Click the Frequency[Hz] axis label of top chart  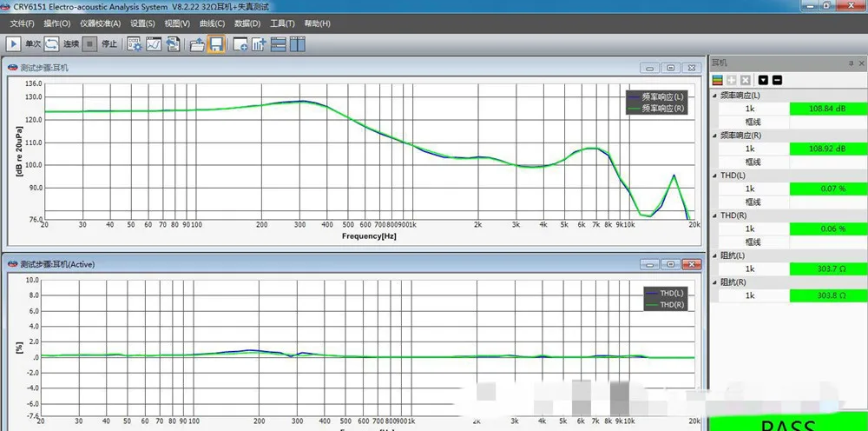point(369,236)
